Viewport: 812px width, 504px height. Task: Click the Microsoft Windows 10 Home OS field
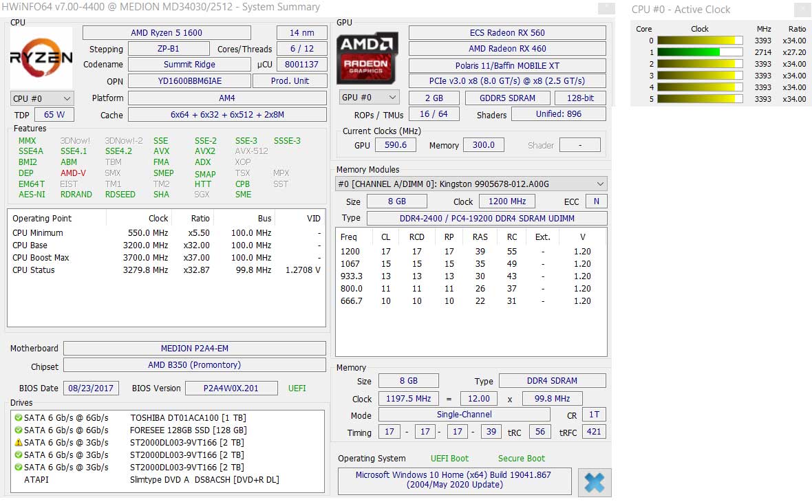pyautogui.click(x=454, y=480)
